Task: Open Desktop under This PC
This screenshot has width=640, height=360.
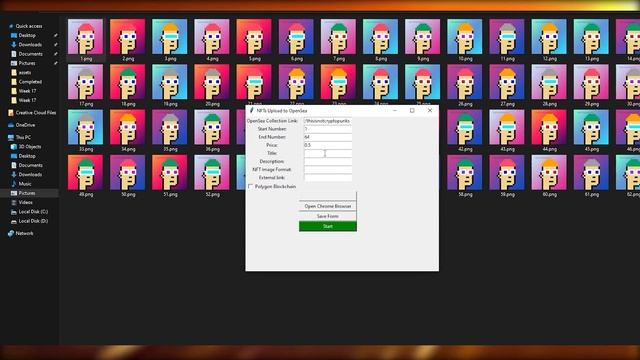Action: click(x=27, y=156)
